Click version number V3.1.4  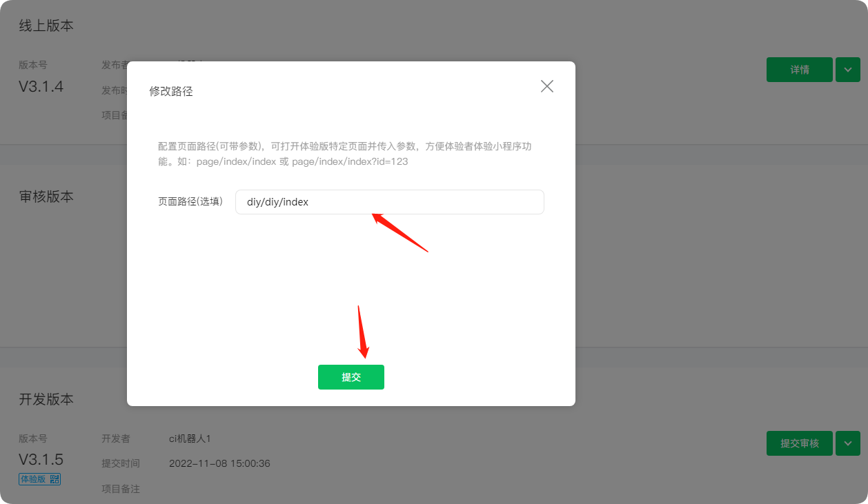pyautogui.click(x=41, y=87)
